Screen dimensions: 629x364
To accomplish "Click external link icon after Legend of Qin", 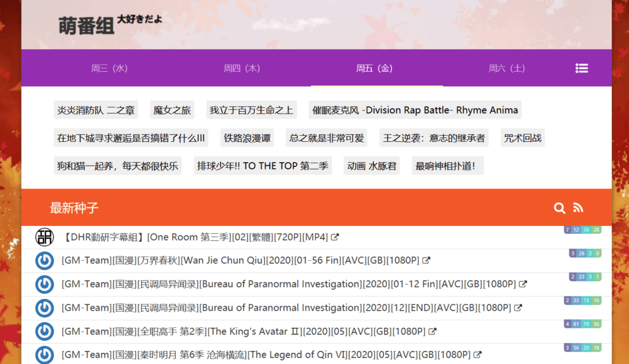I will click(477, 355).
